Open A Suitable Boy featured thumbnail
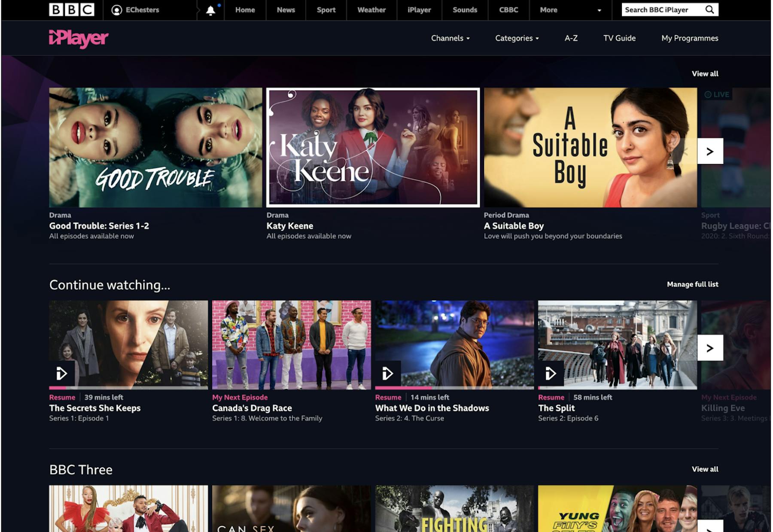The width and height of the screenshot is (773, 532). pos(590,147)
